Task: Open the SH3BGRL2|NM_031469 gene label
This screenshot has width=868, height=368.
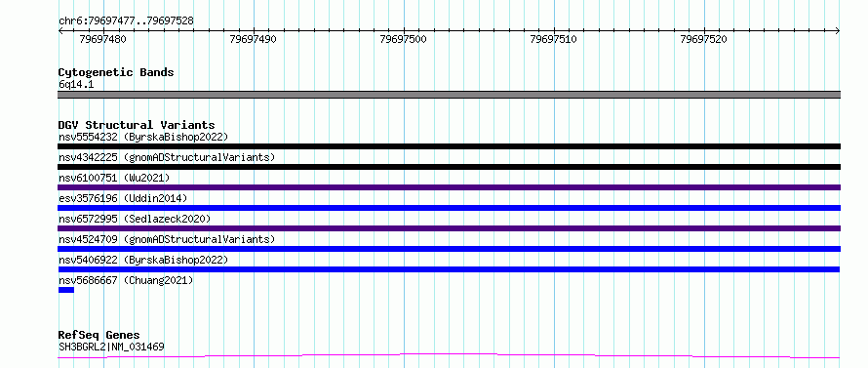Action: 111,348
